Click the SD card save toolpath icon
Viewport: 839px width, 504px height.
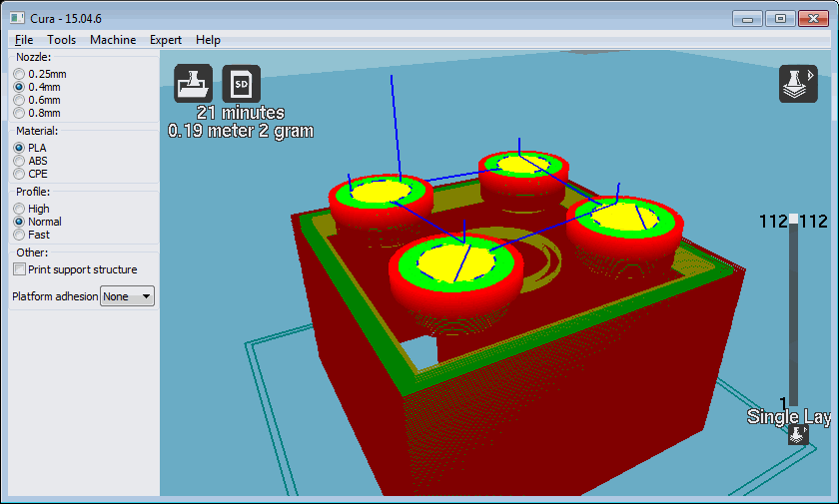[x=241, y=84]
